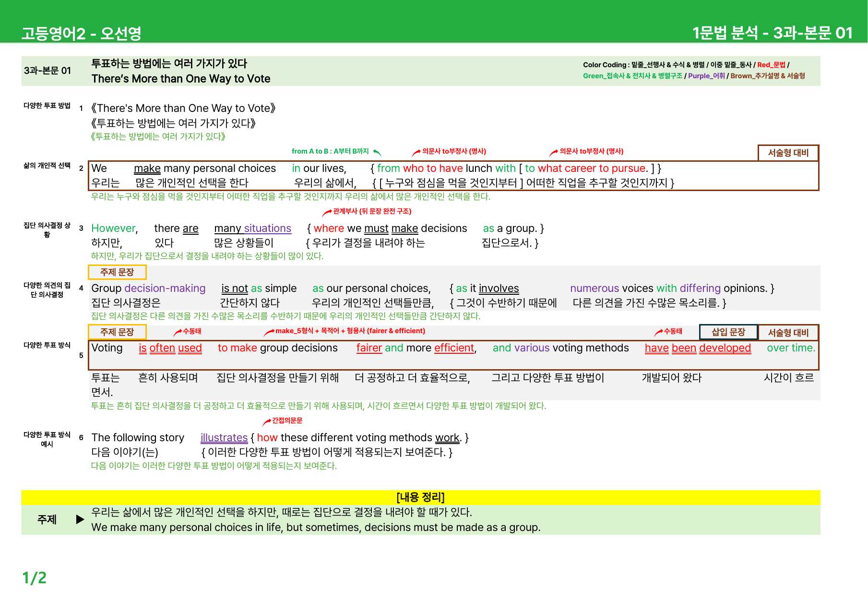Click the first 수동태 annotation near is often used
The image size is (868, 614).
click(192, 331)
